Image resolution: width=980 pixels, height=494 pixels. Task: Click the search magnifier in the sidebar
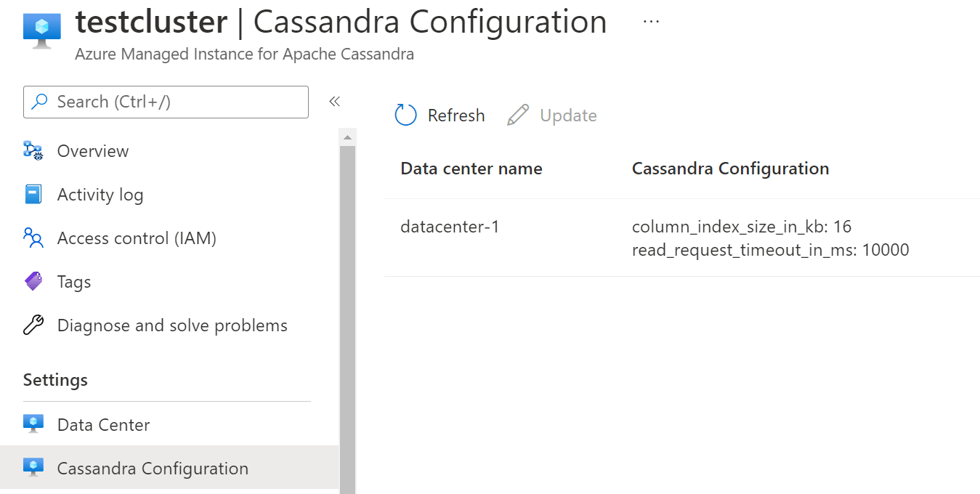coord(40,102)
